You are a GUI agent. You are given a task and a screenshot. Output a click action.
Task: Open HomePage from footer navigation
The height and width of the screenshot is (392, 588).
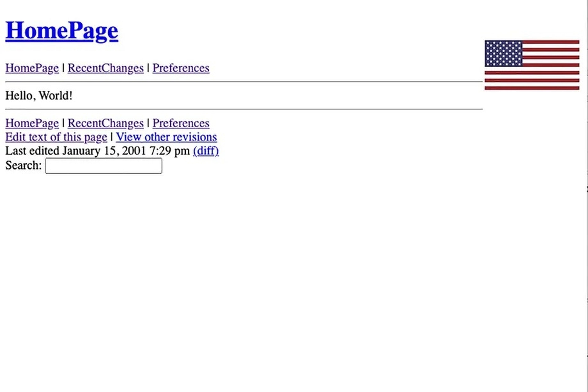click(x=32, y=123)
